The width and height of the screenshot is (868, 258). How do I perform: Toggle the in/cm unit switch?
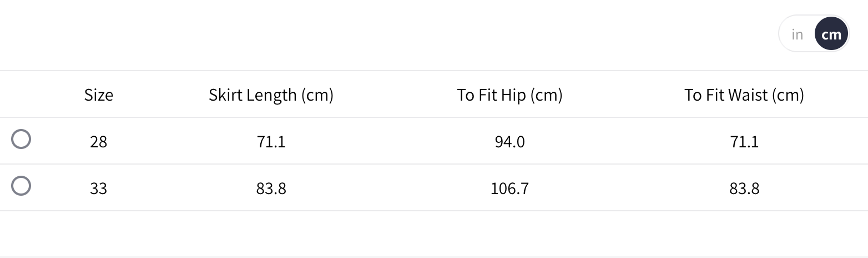[x=814, y=34]
